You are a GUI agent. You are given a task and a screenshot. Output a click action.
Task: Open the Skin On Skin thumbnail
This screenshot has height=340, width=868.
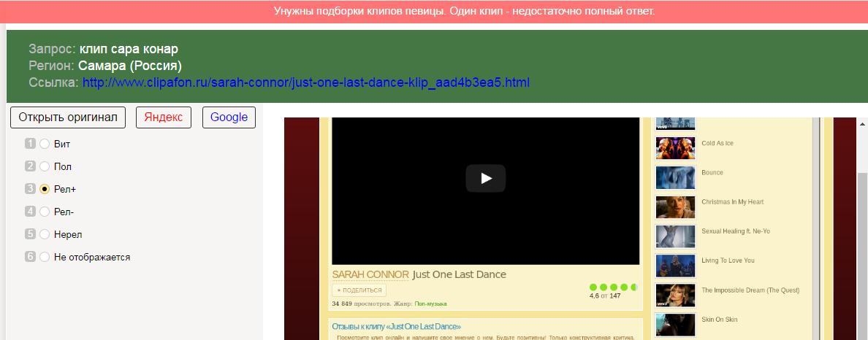675,325
